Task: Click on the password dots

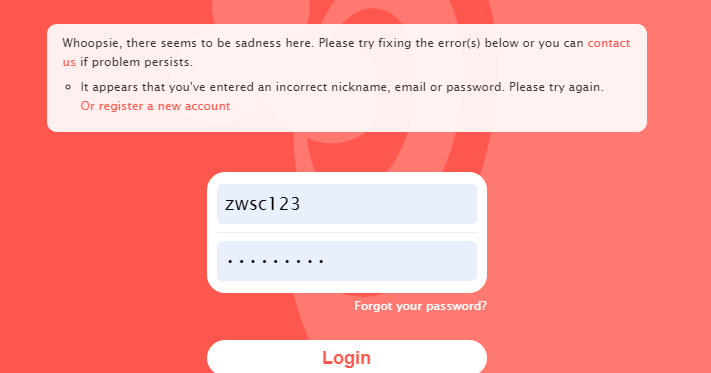Action: click(276, 262)
